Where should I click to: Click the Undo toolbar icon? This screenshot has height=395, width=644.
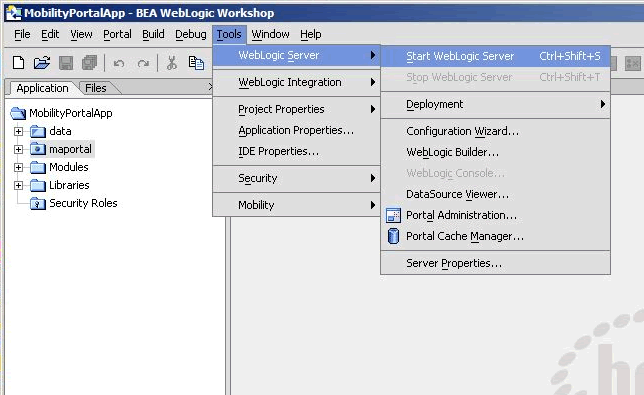pos(119,63)
